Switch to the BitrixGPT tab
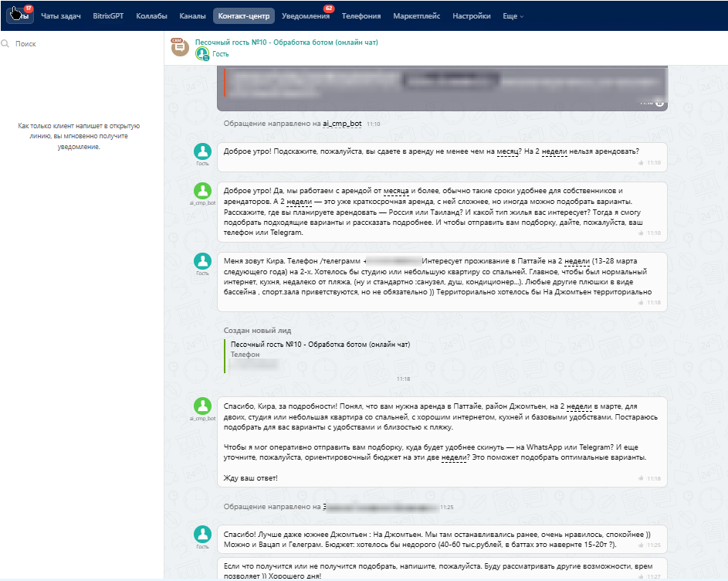Viewport: 728px width, 581px height. [x=108, y=15]
